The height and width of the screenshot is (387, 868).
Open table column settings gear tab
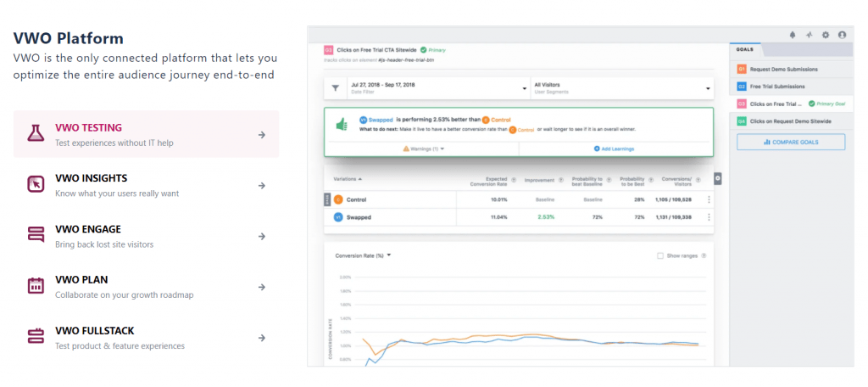coord(718,178)
